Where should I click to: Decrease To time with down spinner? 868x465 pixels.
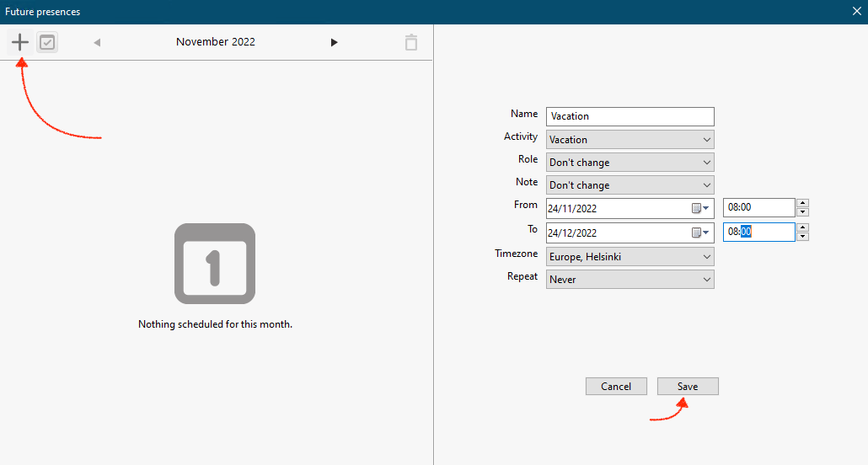pyautogui.click(x=802, y=237)
